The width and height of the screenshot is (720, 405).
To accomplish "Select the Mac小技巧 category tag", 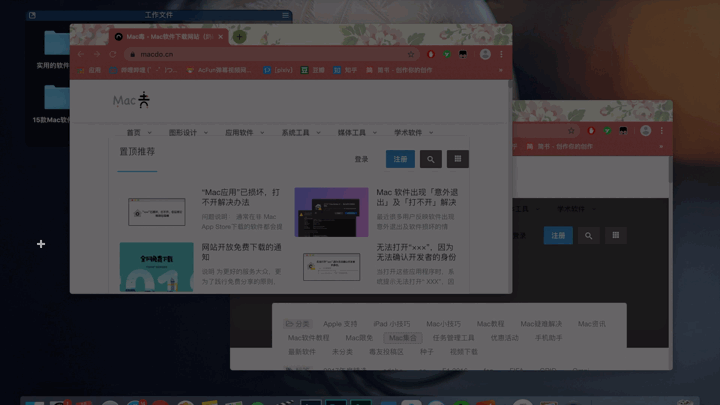I will pyautogui.click(x=443, y=324).
